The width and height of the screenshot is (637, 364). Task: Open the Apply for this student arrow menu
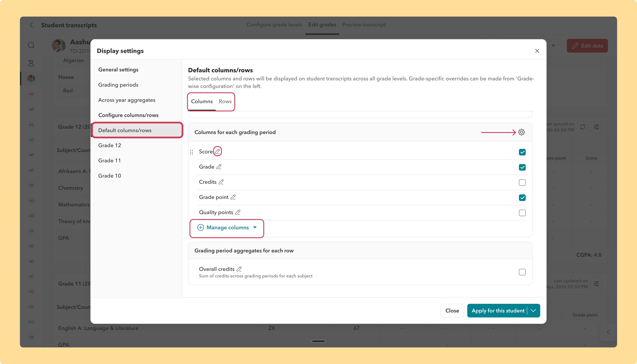533,310
